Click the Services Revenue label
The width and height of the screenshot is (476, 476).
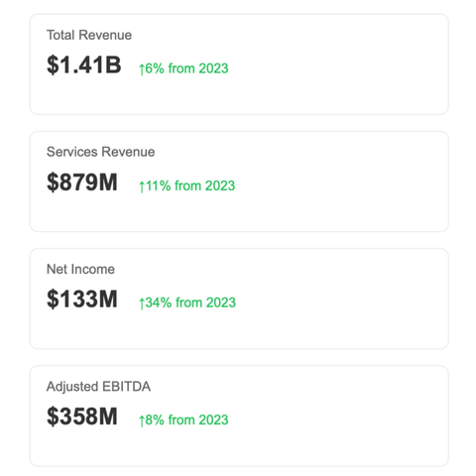[x=101, y=152]
